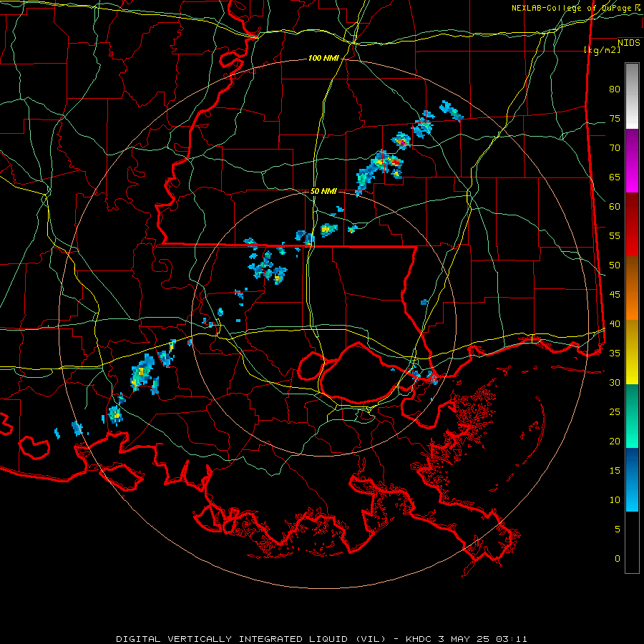
Task: Select the 50 value on the VIL scale
Action: point(615,265)
